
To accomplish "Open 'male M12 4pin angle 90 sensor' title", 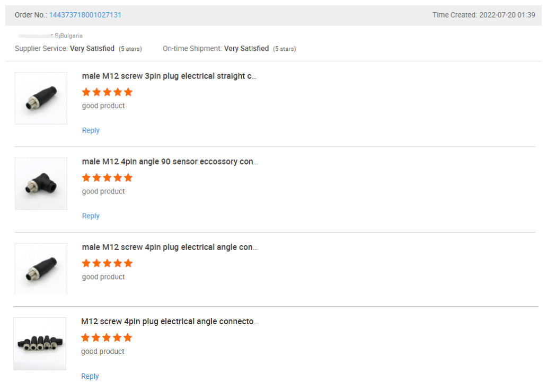I will [x=170, y=162].
